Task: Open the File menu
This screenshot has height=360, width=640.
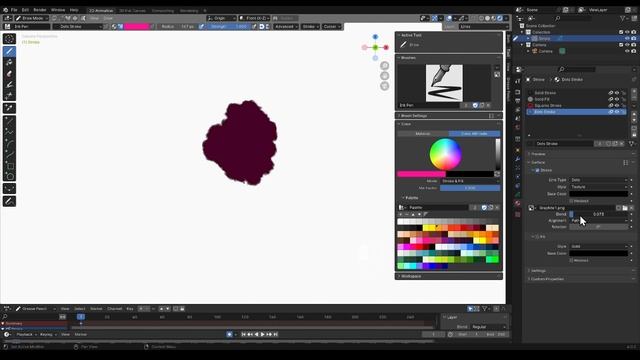Action: pos(14,10)
